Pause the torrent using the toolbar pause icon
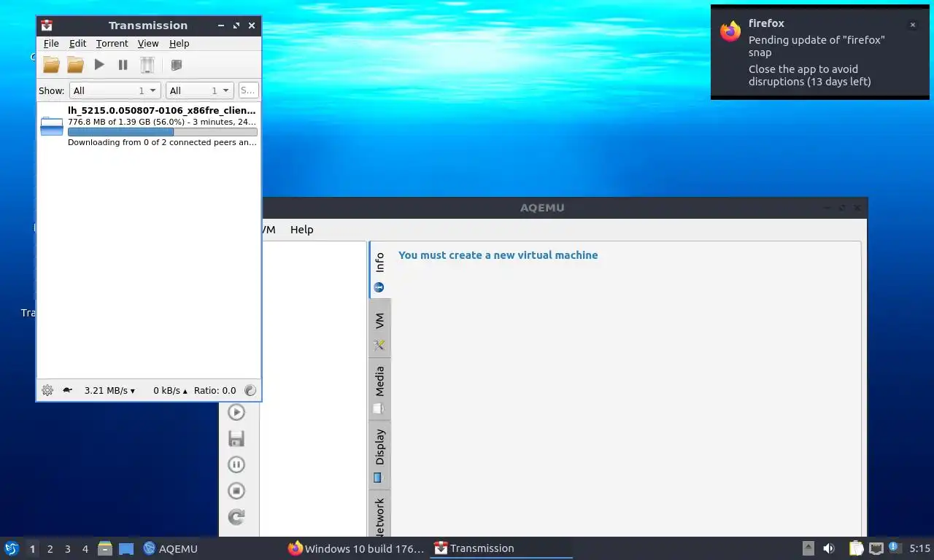This screenshot has width=934, height=560. [x=123, y=65]
